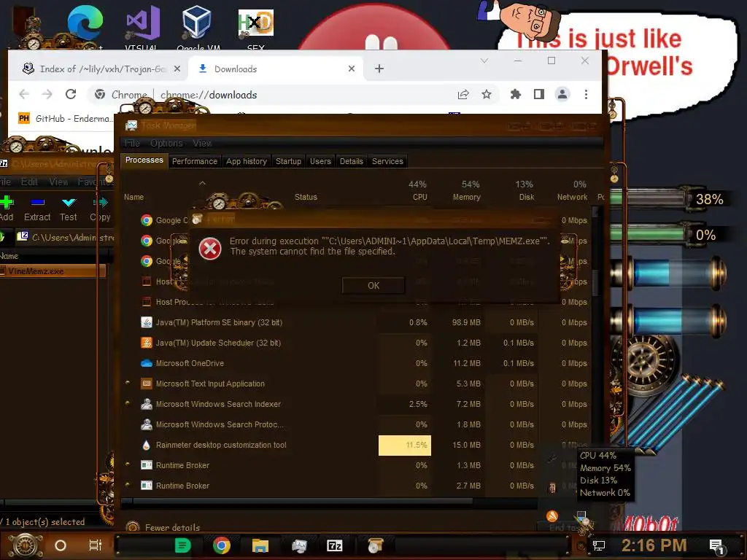Open the 7-Zip Edit menu

click(29, 182)
